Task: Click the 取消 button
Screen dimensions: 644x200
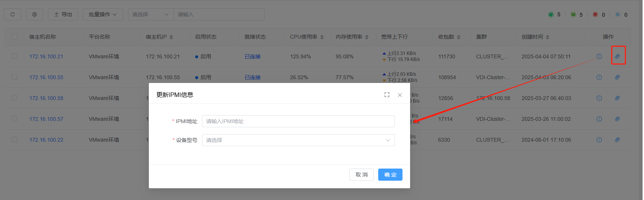Action: 361,175
